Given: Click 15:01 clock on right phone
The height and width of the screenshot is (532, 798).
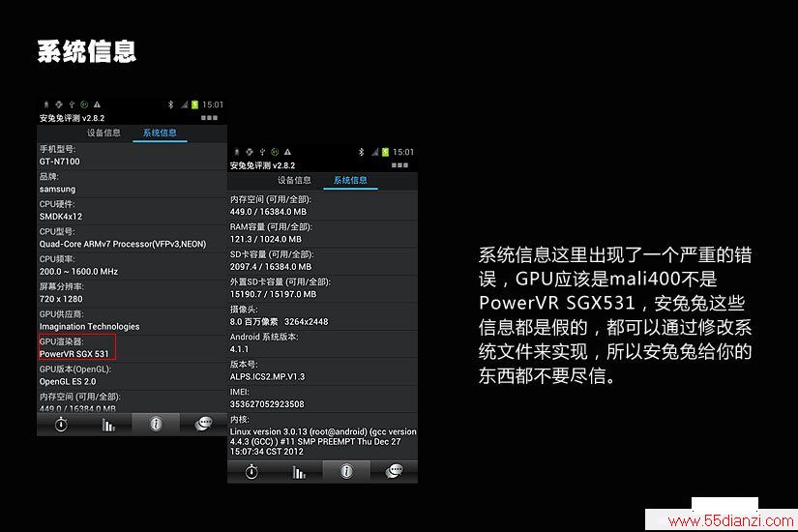Looking at the screenshot, I should (x=403, y=152).
